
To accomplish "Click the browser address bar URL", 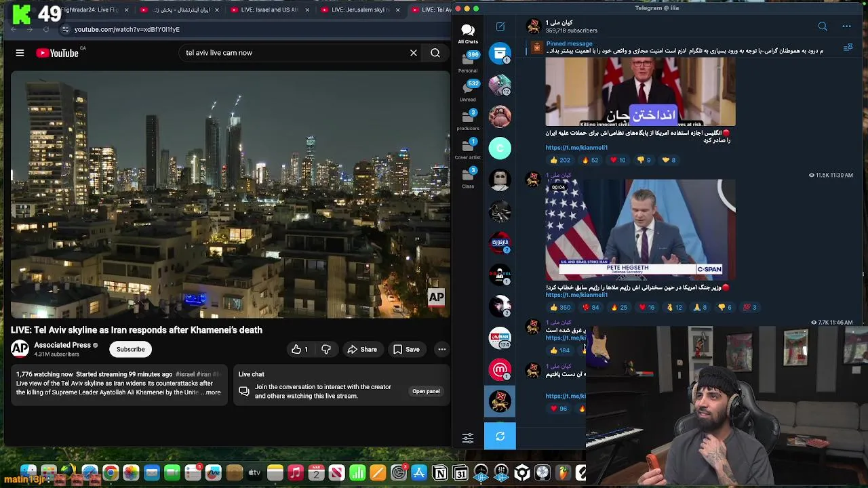I will [127, 29].
